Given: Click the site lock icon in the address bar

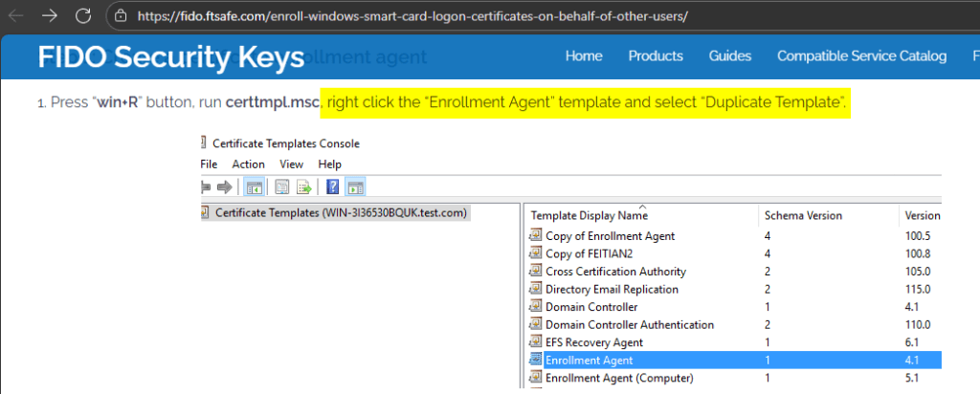Looking at the screenshot, I should 120,16.
